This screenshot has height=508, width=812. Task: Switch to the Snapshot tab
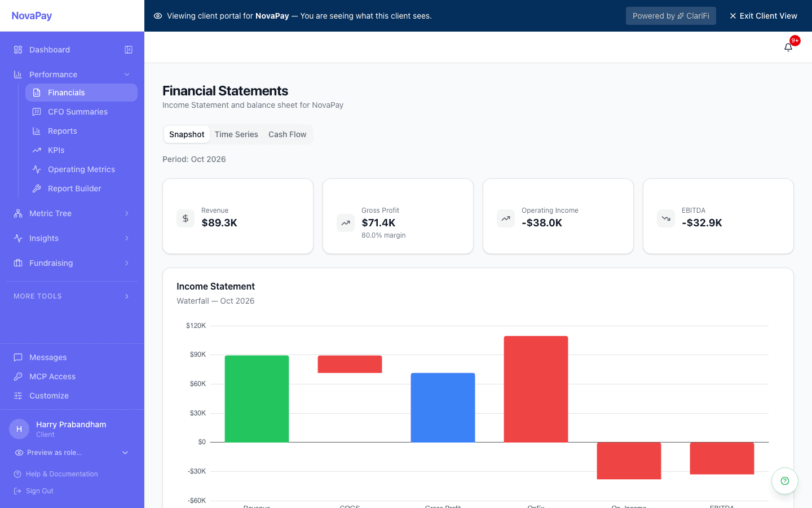[187, 134]
